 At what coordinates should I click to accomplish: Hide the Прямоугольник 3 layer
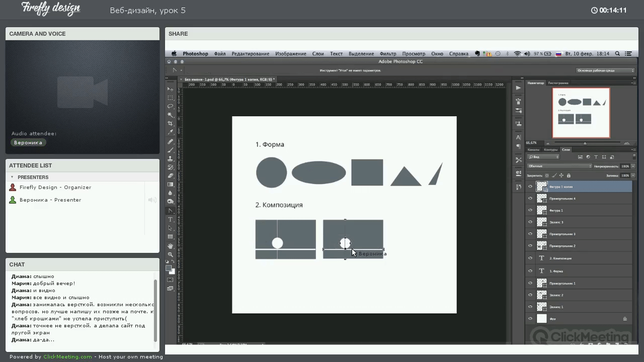coord(530,234)
